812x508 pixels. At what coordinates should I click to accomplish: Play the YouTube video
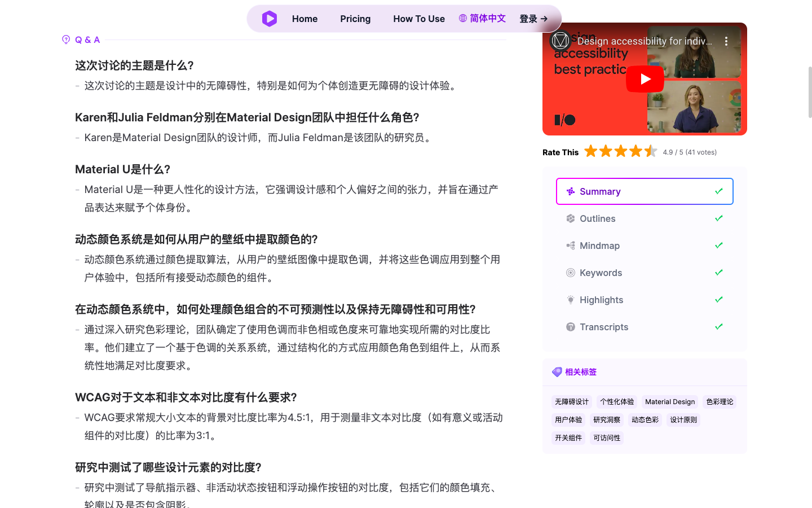(x=645, y=79)
